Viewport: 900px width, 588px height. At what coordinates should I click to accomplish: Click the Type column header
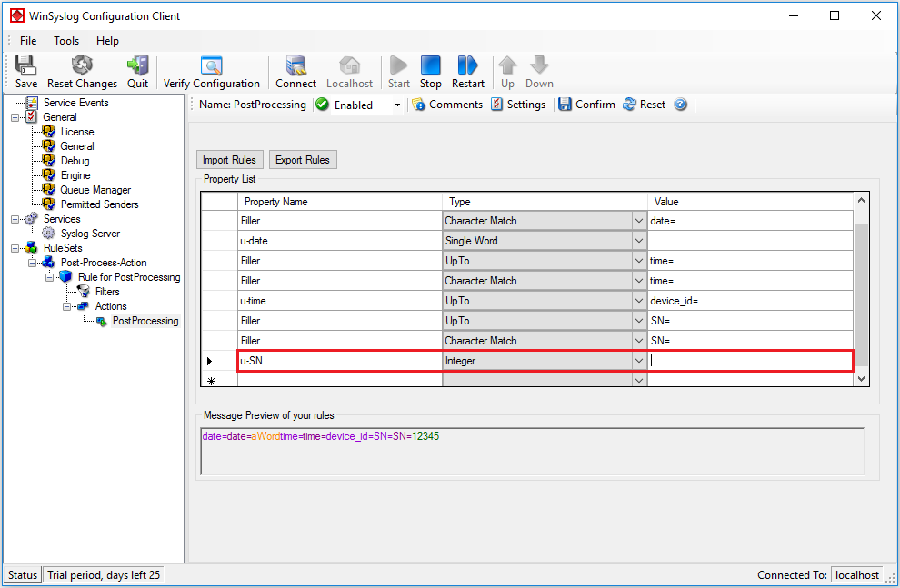[x=545, y=202]
